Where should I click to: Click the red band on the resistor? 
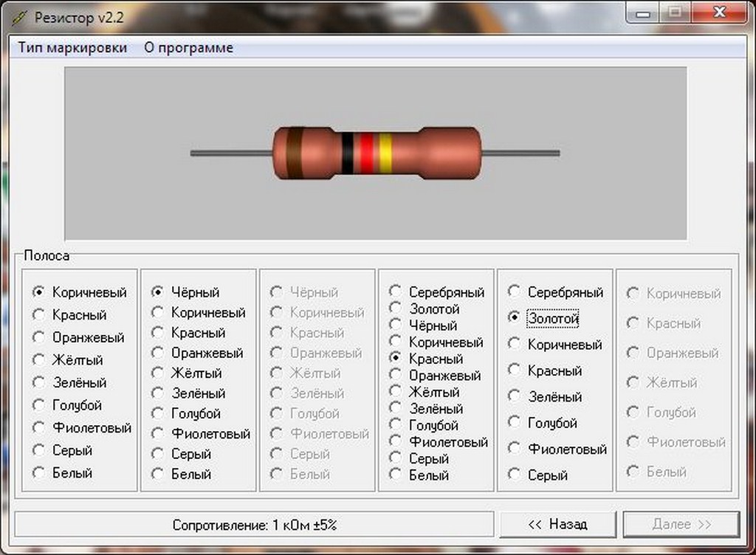click(x=366, y=154)
